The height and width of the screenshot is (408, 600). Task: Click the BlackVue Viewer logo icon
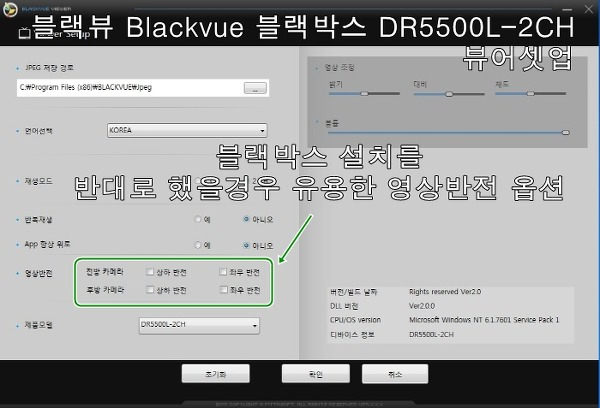[10, 9]
